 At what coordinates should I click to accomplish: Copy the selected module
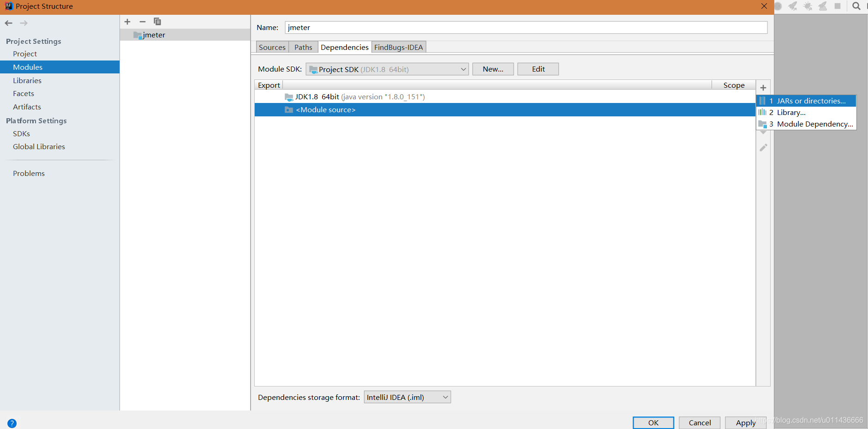(x=157, y=22)
